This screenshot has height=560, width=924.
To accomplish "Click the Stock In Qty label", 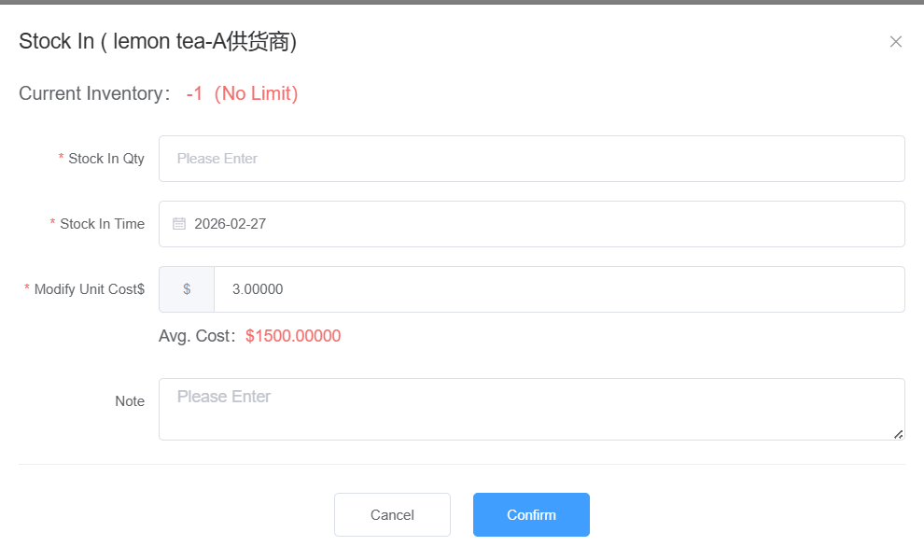I will [x=105, y=159].
